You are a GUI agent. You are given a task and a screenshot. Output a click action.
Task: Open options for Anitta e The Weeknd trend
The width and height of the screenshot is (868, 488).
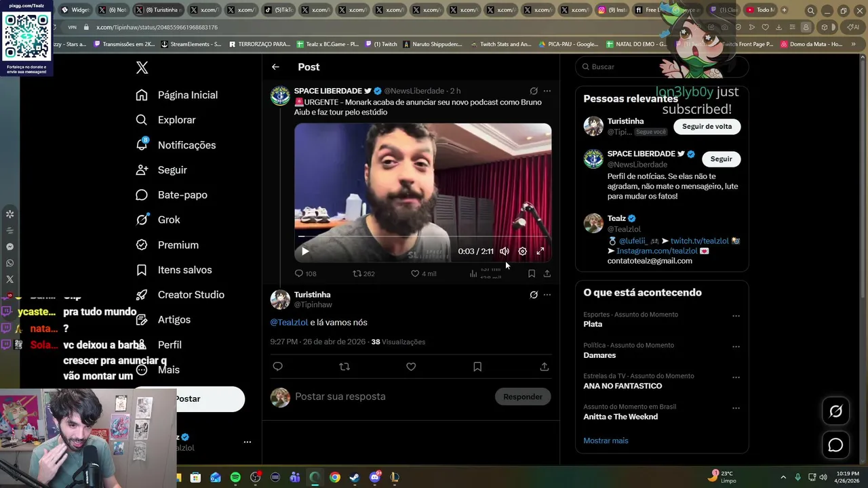(736, 409)
